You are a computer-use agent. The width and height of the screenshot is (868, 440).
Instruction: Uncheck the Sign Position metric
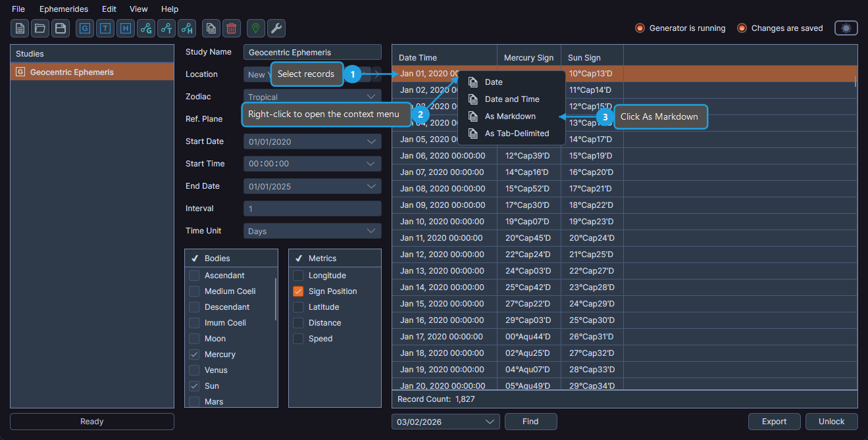click(x=298, y=291)
